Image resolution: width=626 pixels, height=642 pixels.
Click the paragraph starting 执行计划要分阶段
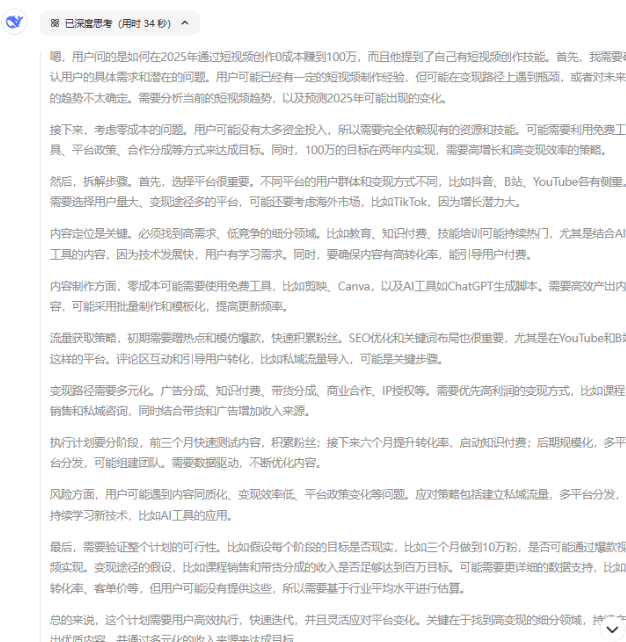click(x=338, y=452)
